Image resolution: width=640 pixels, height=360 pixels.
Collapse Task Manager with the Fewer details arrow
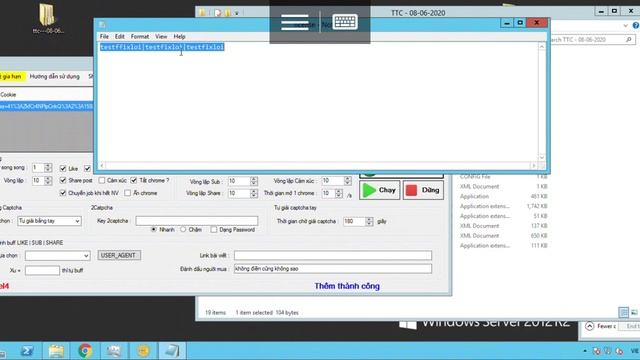click(x=589, y=326)
